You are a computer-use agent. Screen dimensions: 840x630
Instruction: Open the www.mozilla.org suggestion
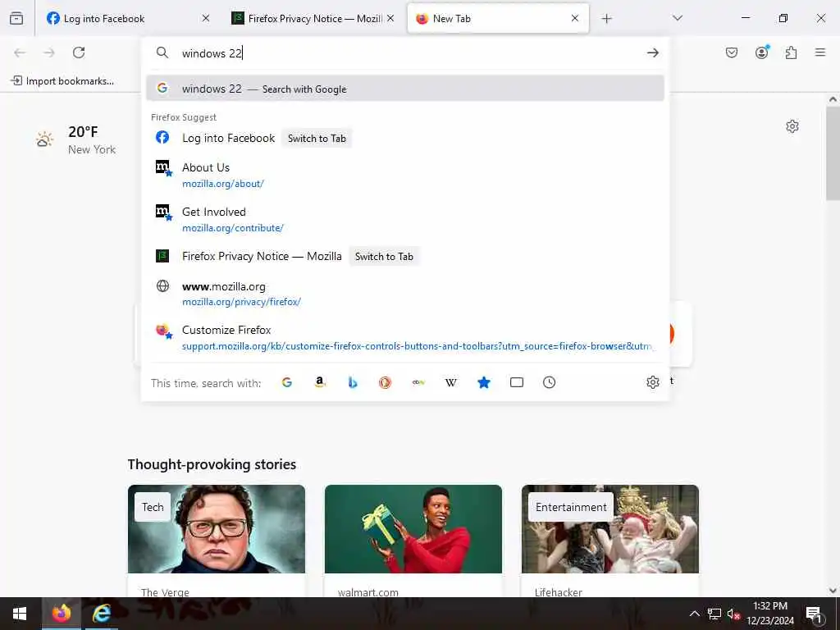(x=405, y=294)
